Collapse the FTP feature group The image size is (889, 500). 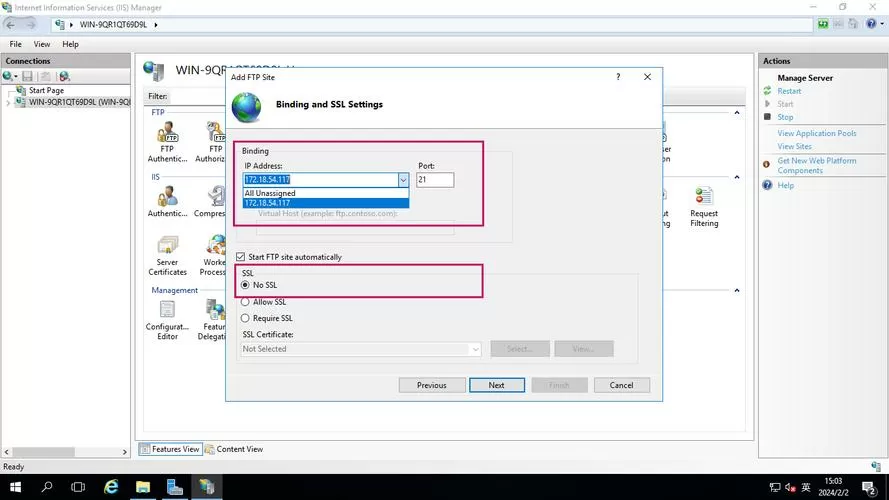tap(736, 113)
